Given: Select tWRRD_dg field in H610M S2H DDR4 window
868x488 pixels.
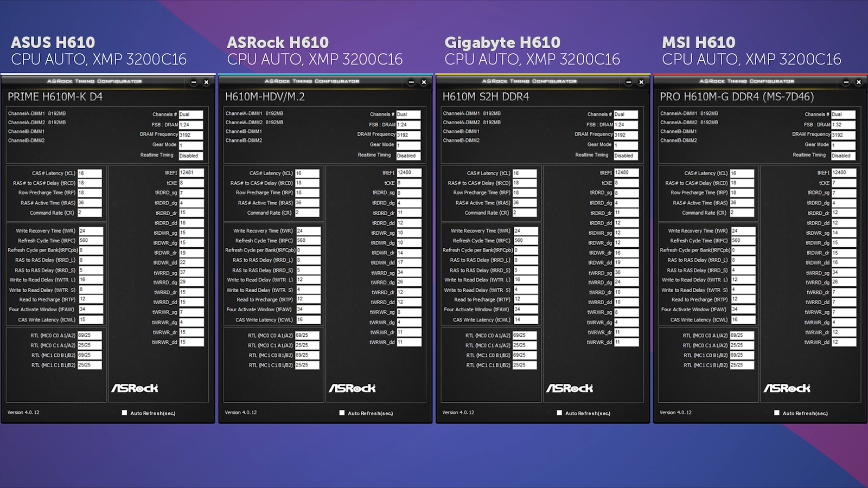Looking at the screenshot, I should tap(627, 282).
